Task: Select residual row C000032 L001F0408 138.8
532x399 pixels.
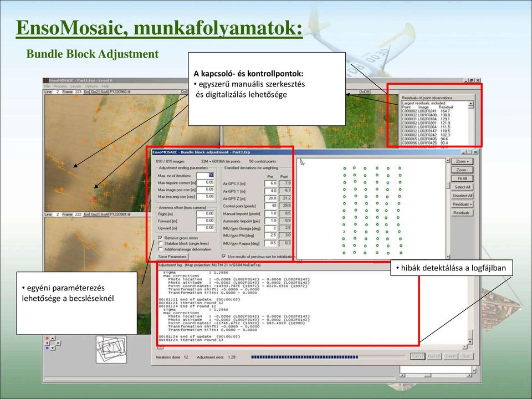Action: tap(426, 115)
